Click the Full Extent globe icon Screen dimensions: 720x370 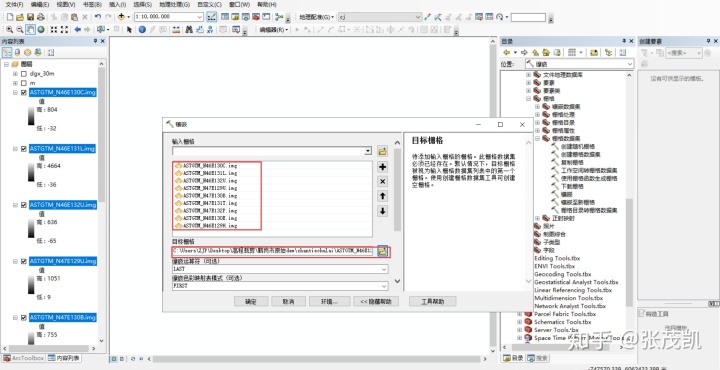tap(41, 29)
